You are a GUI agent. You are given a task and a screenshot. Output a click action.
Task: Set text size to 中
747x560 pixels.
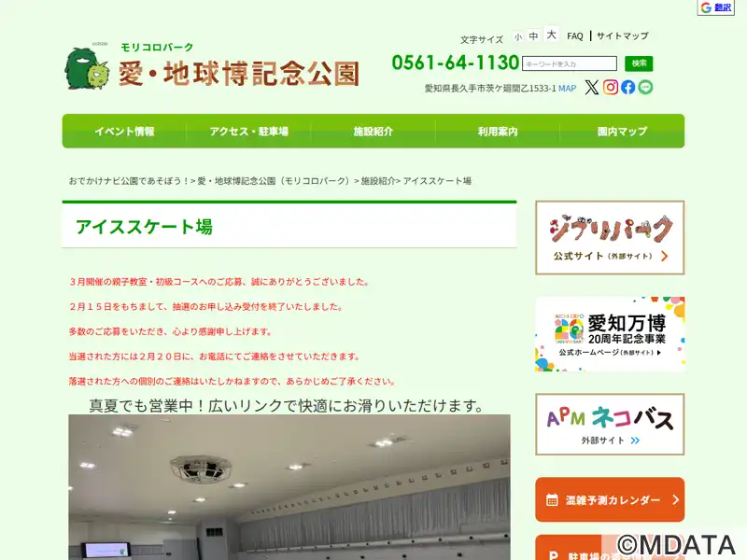click(x=533, y=35)
